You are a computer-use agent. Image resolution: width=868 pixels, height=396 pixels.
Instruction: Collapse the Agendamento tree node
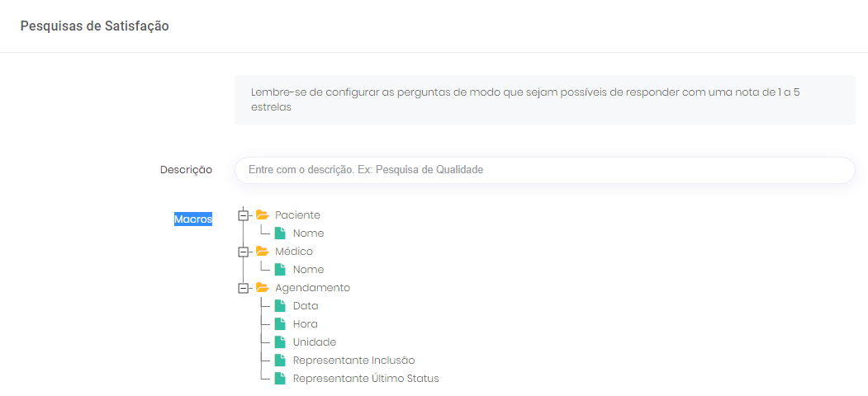pyautogui.click(x=243, y=288)
